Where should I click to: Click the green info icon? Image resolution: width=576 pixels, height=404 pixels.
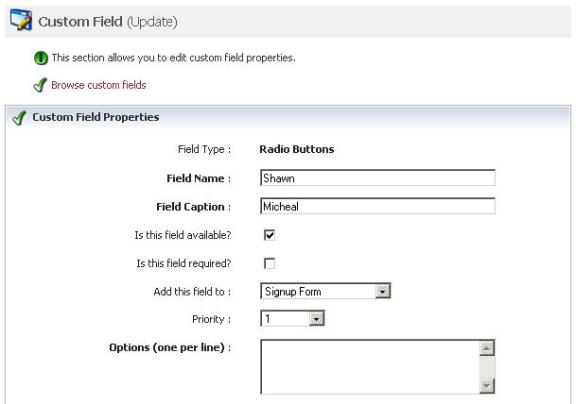click(x=41, y=58)
